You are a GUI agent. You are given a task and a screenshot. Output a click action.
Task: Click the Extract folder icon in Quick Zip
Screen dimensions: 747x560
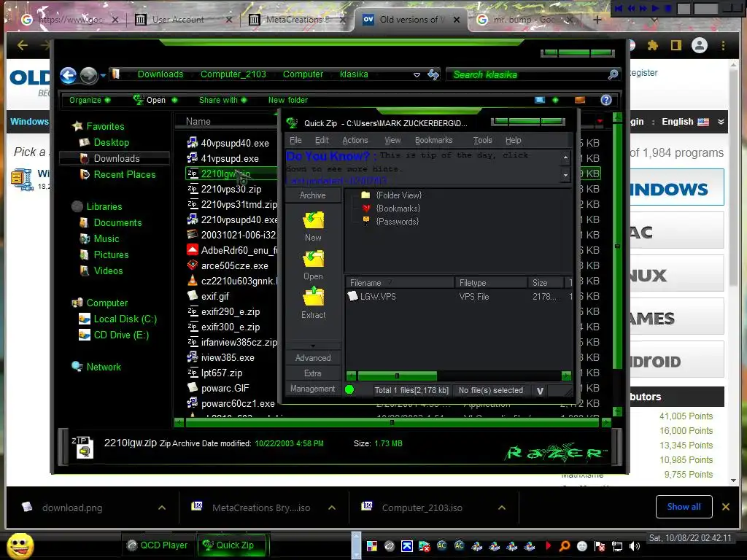pos(314,296)
